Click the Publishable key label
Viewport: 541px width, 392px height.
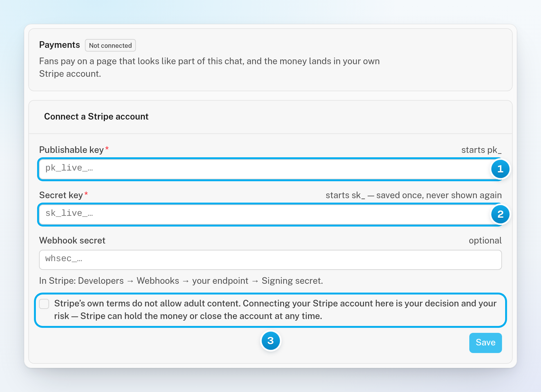pos(71,150)
